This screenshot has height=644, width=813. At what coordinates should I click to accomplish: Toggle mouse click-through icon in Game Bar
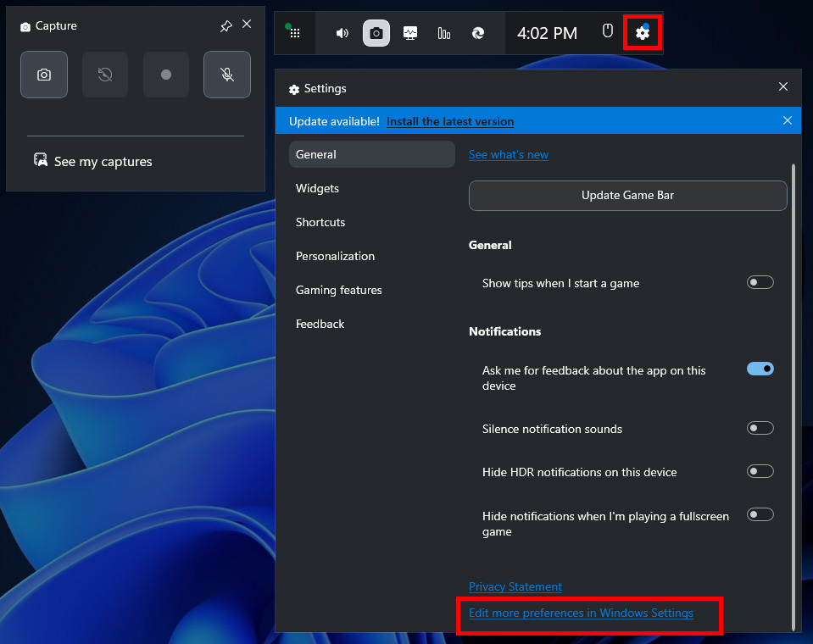(x=608, y=31)
